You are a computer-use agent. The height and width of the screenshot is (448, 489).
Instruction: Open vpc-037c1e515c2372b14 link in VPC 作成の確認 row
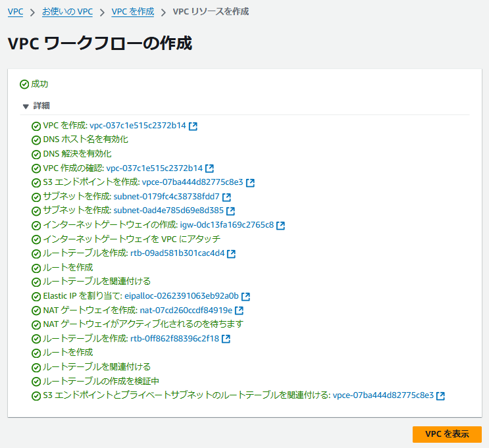click(155, 168)
